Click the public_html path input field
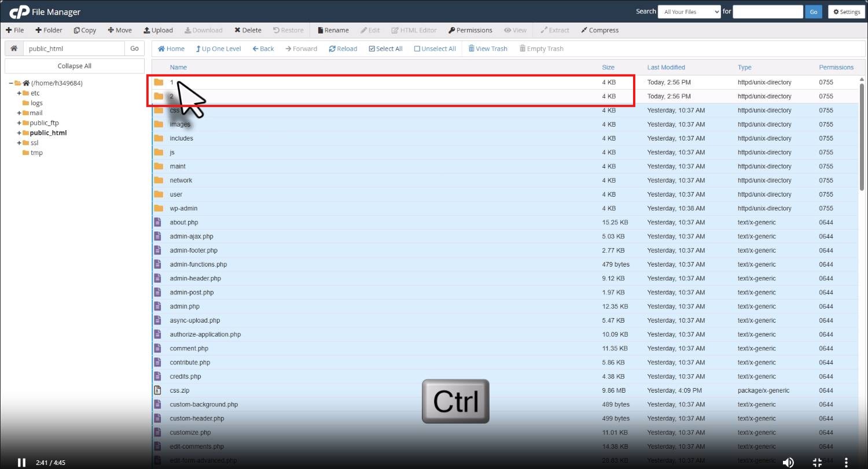Screen dimensions: 868x469 [73, 49]
